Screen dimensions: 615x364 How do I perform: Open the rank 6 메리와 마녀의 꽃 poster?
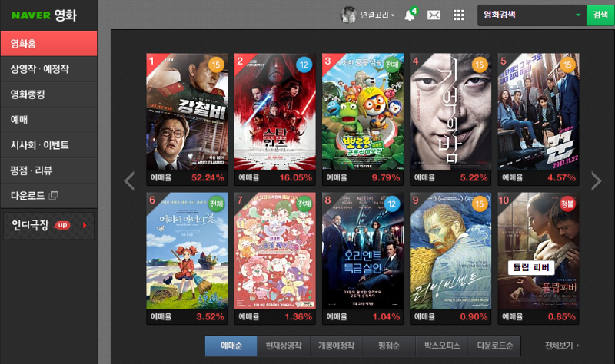[x=187, y=251]
